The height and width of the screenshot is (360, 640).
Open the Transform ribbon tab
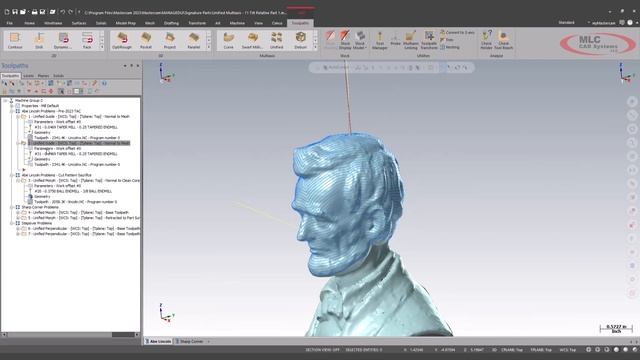point(197,23)
